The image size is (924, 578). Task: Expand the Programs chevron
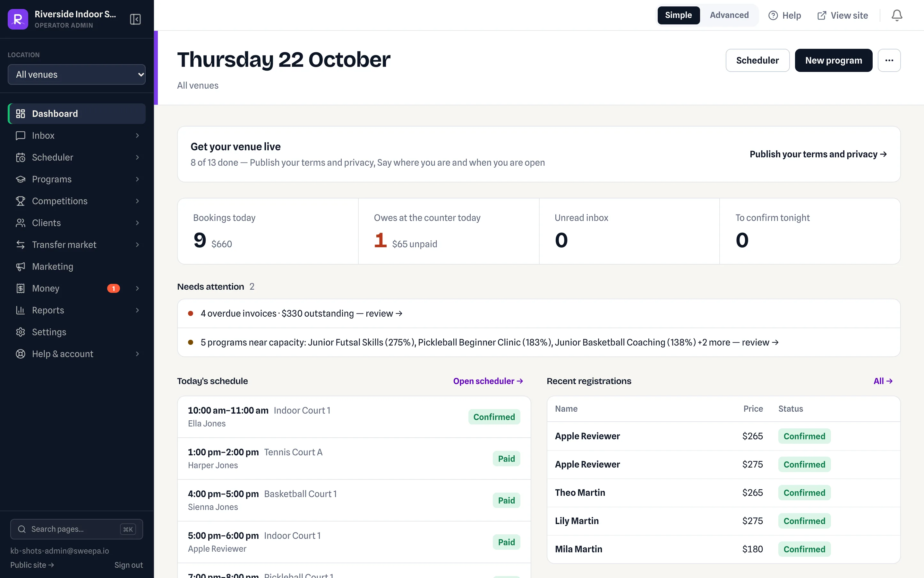click(137, 179)
